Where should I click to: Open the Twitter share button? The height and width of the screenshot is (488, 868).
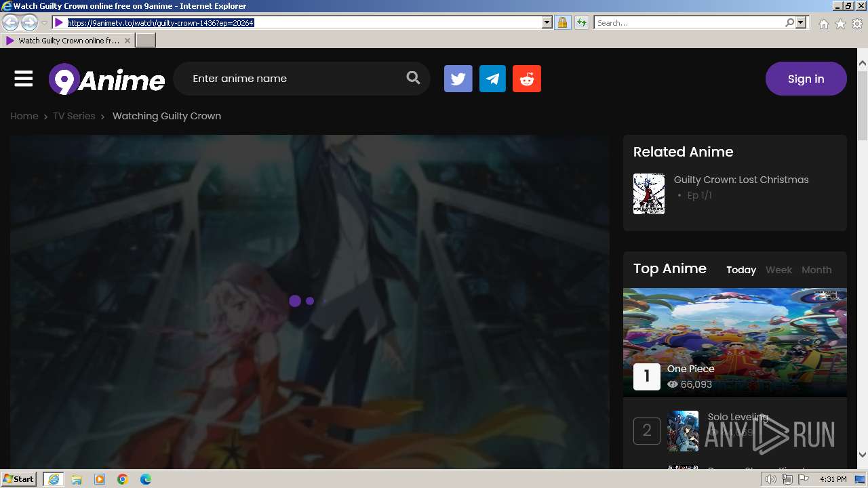[458, 79]
